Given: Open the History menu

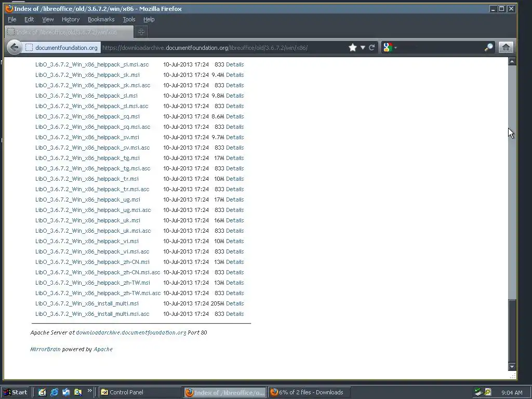Looking at the screenshot, I should 71,19.
